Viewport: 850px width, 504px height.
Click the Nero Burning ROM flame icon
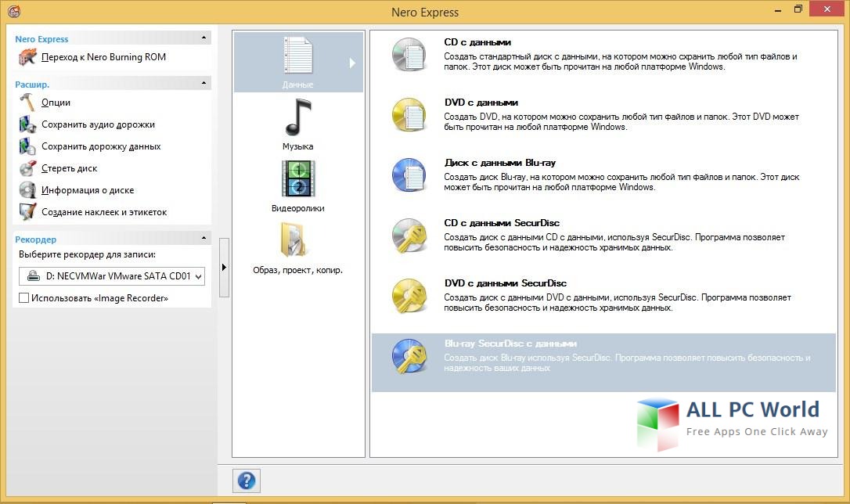point(27,57)
